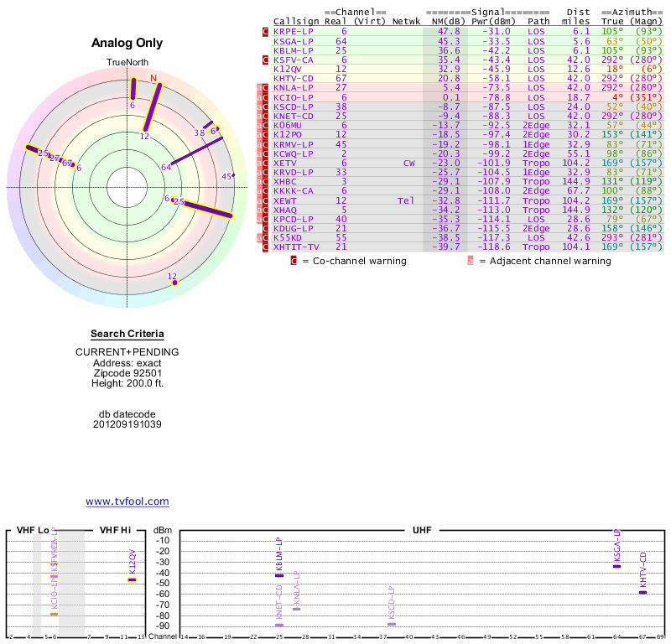Select the KCIO-LP callsign in the table
Screen dimensions: 671x644
coord(293,97)
